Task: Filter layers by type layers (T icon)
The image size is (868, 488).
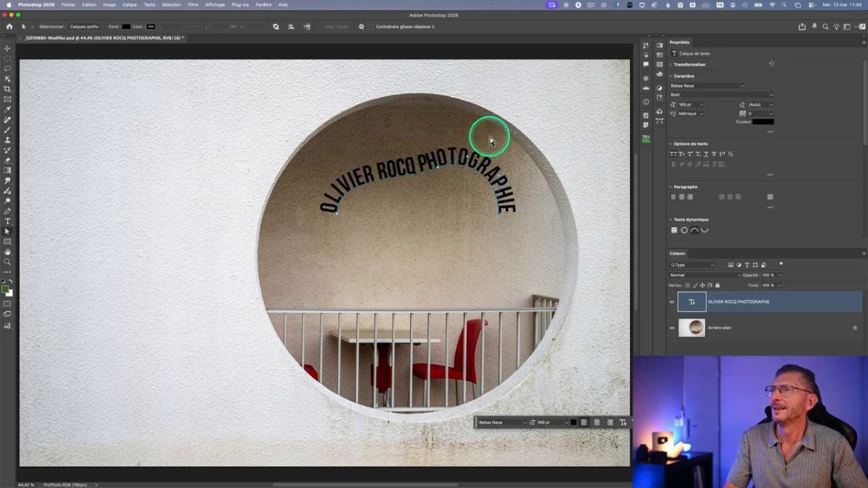Action: coord(747,265)
